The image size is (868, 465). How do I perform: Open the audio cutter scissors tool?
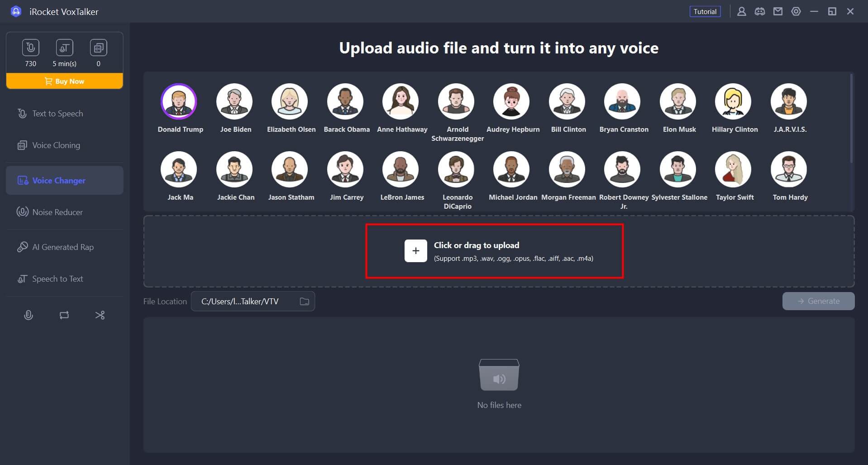coord(100,315)
